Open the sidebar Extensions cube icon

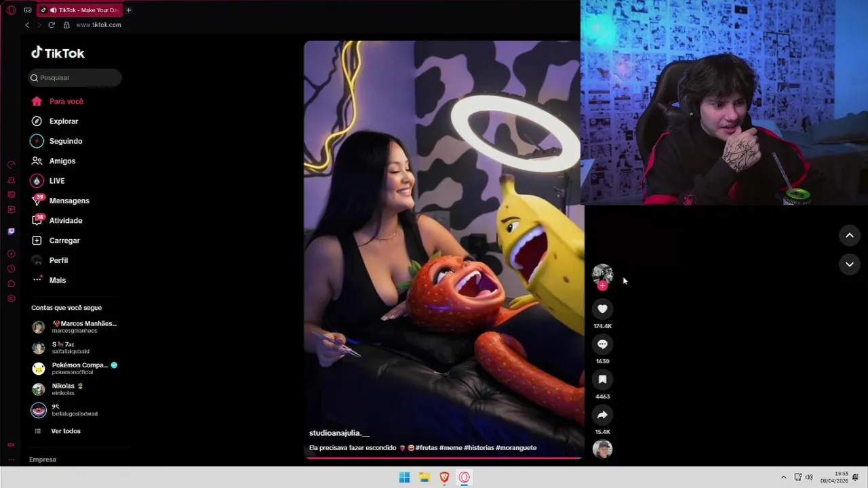click(x=11, y=284)
